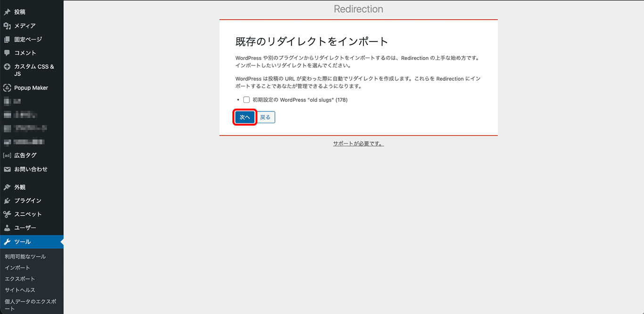644x314 pixels.
Task: Select エクスポート in the Tools submenu
Action: tap(20, 279)
